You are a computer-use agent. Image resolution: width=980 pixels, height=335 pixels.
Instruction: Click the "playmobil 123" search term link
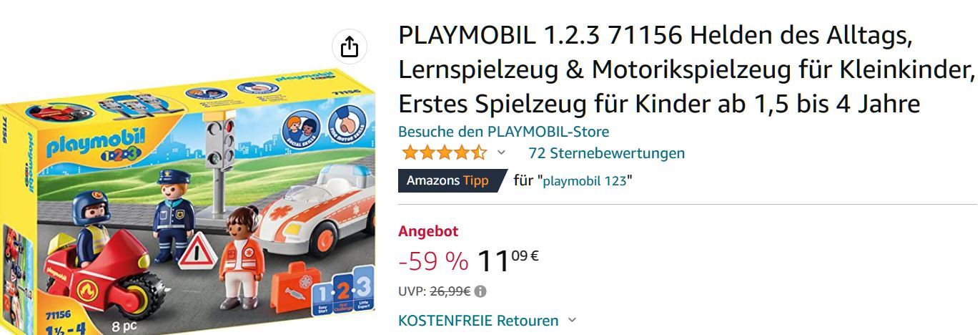click(585, 181)
